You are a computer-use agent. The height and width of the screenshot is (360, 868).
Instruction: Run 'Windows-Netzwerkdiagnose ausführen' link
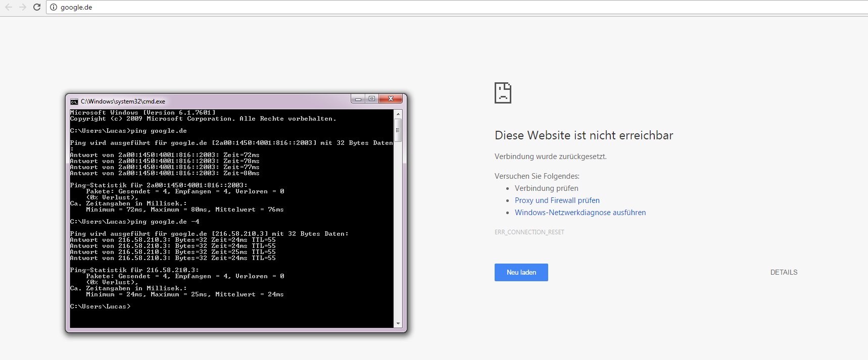coord(581,213)
